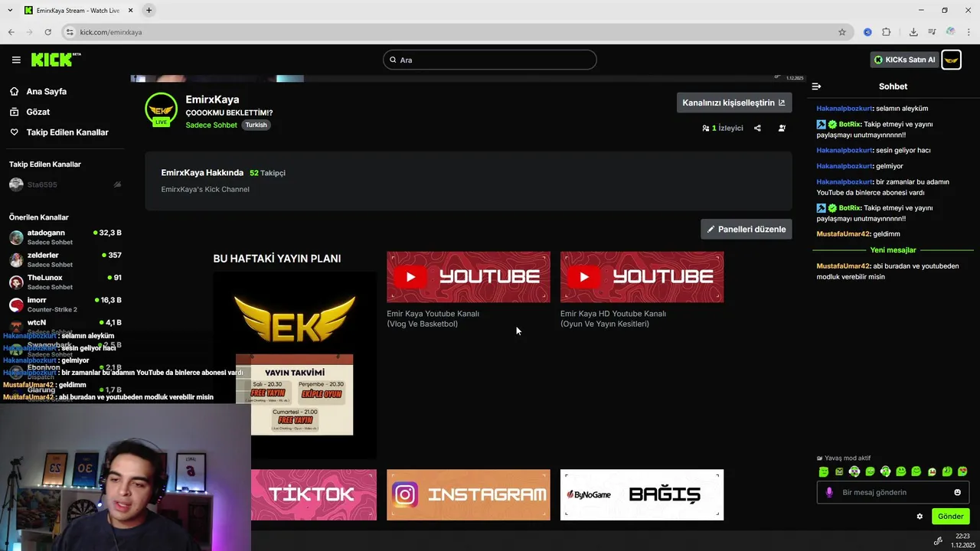Open the atadogann recommended channel
This screenshot has width=980, height=551.
click(65, 236)
